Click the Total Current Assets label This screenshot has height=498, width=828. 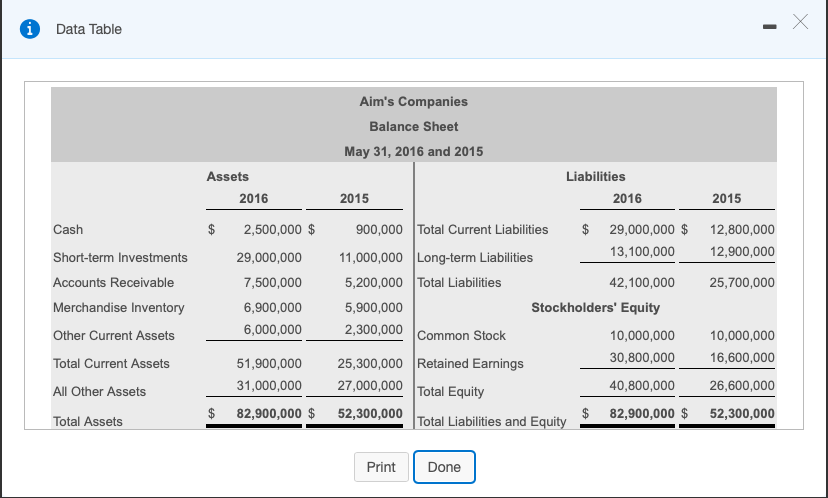[x=111, y=364]
